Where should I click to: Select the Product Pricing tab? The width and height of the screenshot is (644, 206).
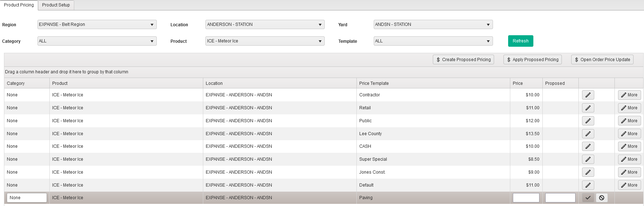pos(19,5)
